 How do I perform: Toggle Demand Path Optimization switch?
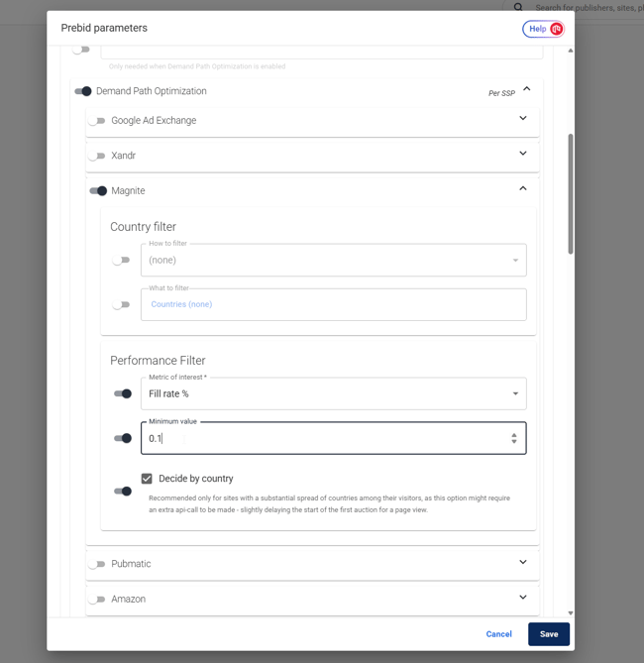pos(83,91)
